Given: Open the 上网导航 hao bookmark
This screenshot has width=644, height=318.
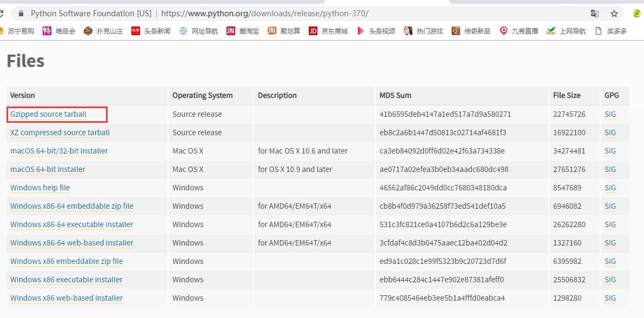Looking at the screenshot, I should tap(566, 31).
